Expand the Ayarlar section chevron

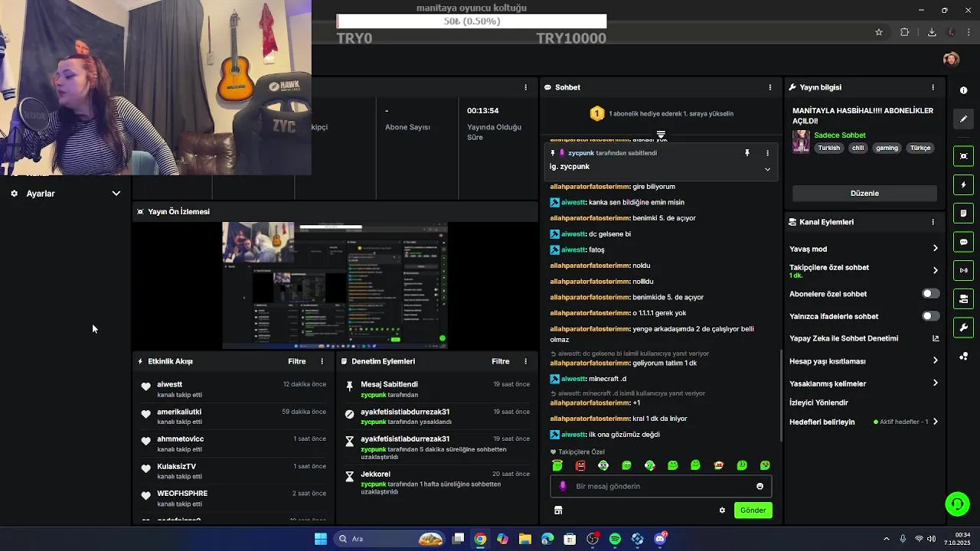(x=116, y=194)
